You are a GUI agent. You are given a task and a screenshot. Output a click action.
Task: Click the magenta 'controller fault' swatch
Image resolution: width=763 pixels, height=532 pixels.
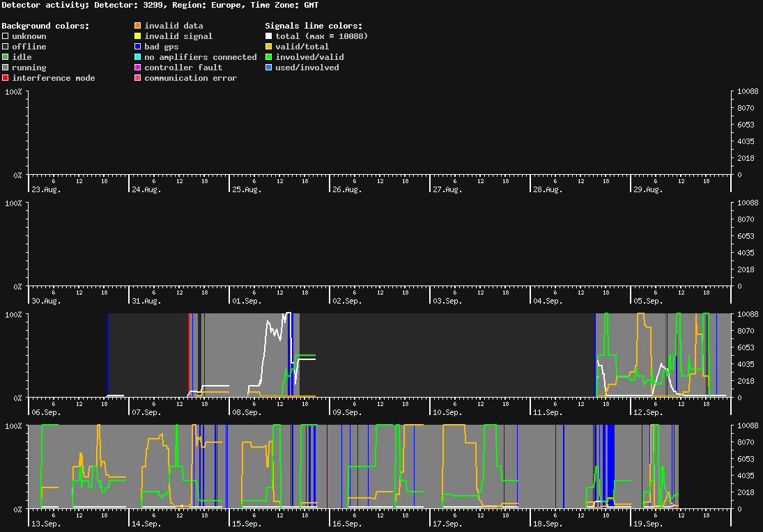pyautogui.click(x=138, y=68)
